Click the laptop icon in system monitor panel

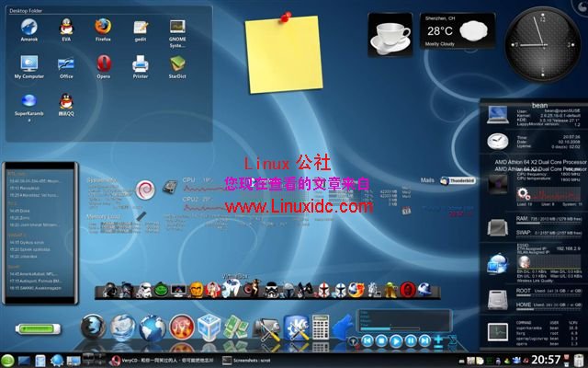[x=498, y=115]
